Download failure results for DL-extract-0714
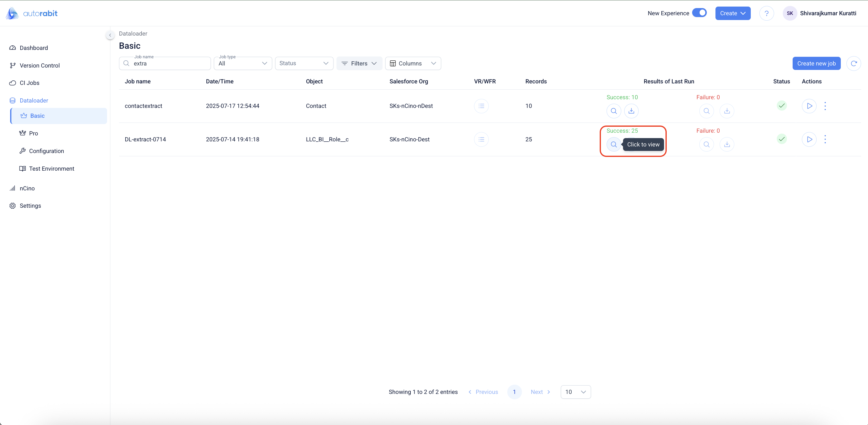The height and width of the screenshot is (425, 868). point(727,144)
